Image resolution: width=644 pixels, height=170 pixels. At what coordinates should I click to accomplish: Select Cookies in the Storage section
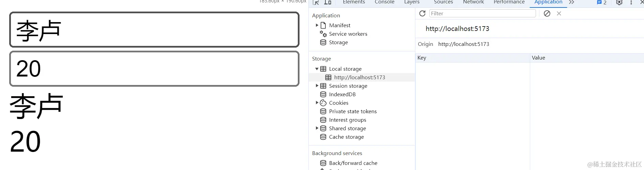pyautogui.click(x=338, y=103)
